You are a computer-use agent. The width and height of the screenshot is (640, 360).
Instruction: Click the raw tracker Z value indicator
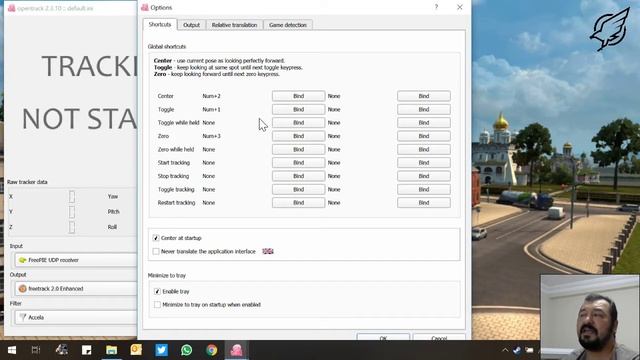pos(72,227)
